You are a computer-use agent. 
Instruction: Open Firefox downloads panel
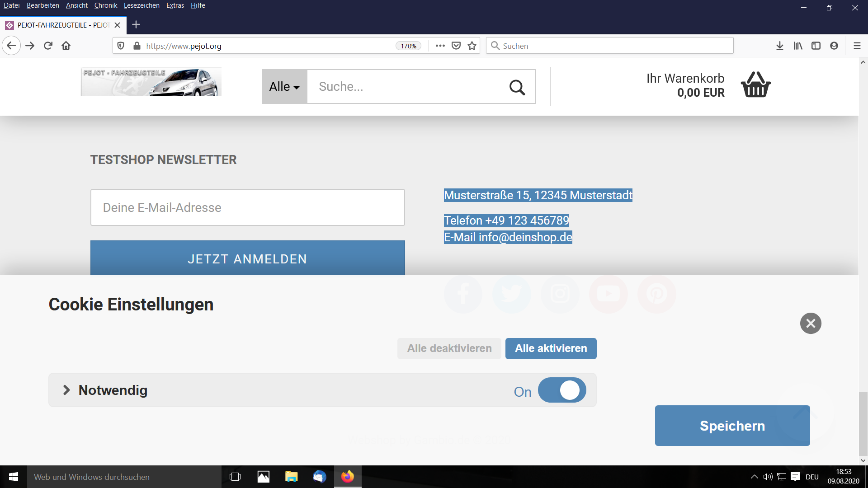pyautogui.click(x=779, y=46)
